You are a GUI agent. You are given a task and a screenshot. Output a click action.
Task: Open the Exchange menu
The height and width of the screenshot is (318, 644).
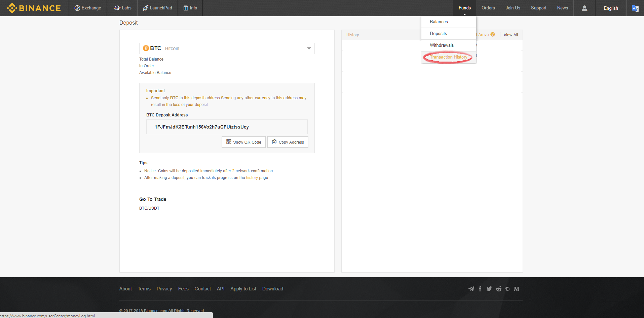click(88, 8)
